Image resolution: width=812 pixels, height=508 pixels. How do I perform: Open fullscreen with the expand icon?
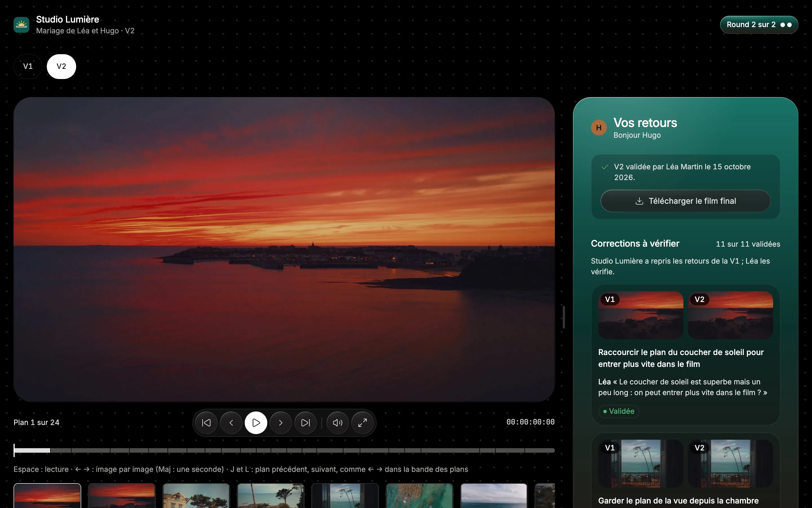[x=362, y=423]
